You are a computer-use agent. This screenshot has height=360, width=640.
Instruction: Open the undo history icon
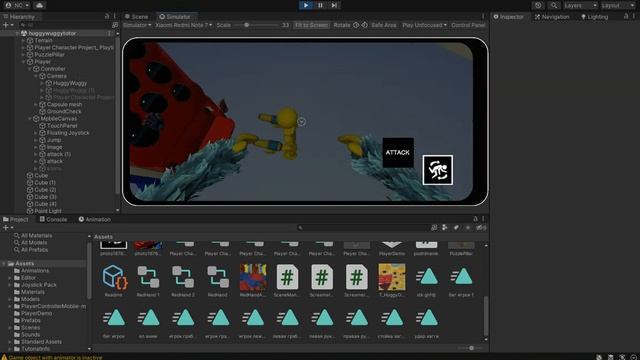pos(538,5)
